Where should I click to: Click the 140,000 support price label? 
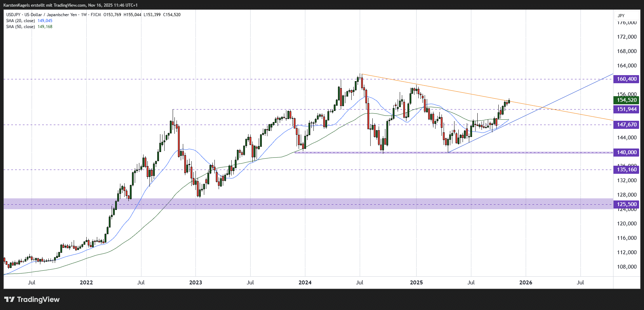click(x=626, y=152)
